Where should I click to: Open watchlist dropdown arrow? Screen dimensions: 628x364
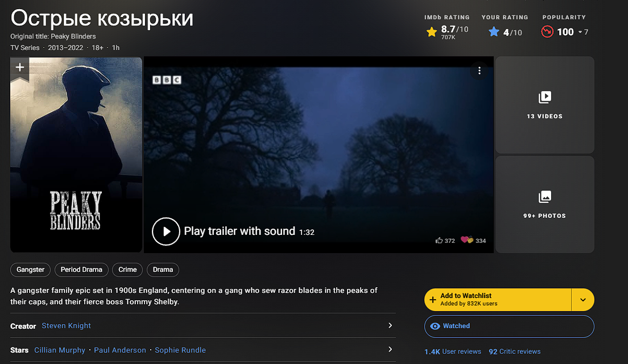coord(582,300)
